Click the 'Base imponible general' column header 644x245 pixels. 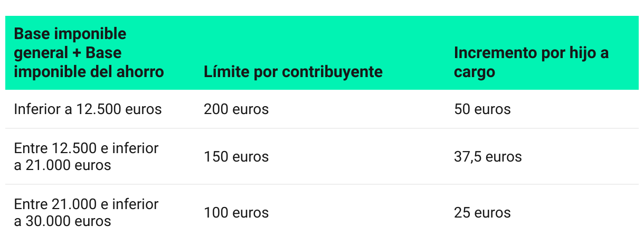click(89, 53)
